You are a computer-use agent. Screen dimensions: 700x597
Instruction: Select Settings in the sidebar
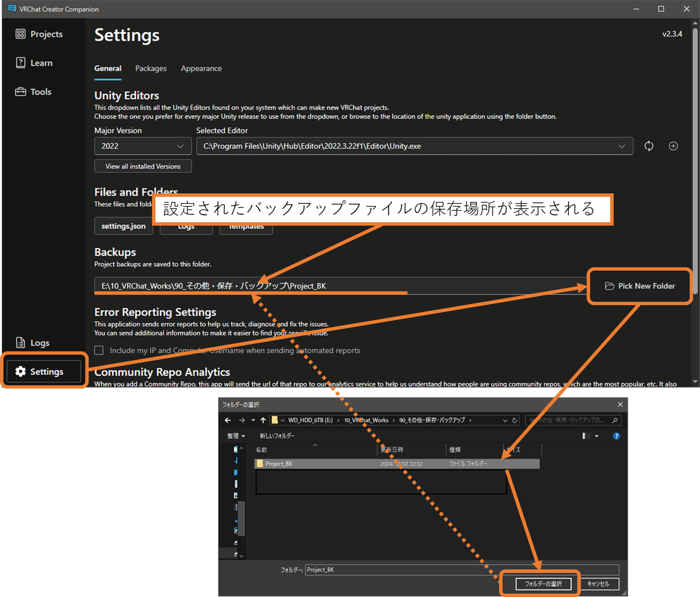pyautogui.click(x=43, y=371)
